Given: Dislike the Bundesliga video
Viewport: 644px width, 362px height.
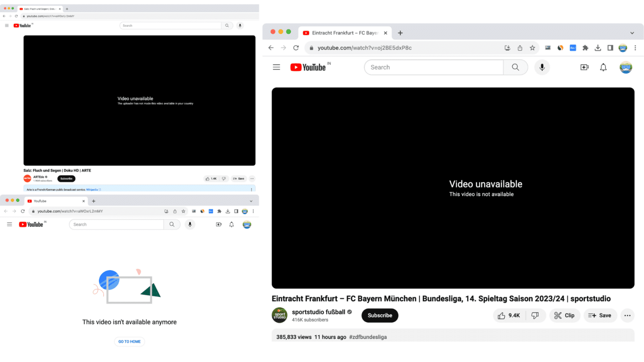Looking at the screenshot, I should tap(535, 315).
